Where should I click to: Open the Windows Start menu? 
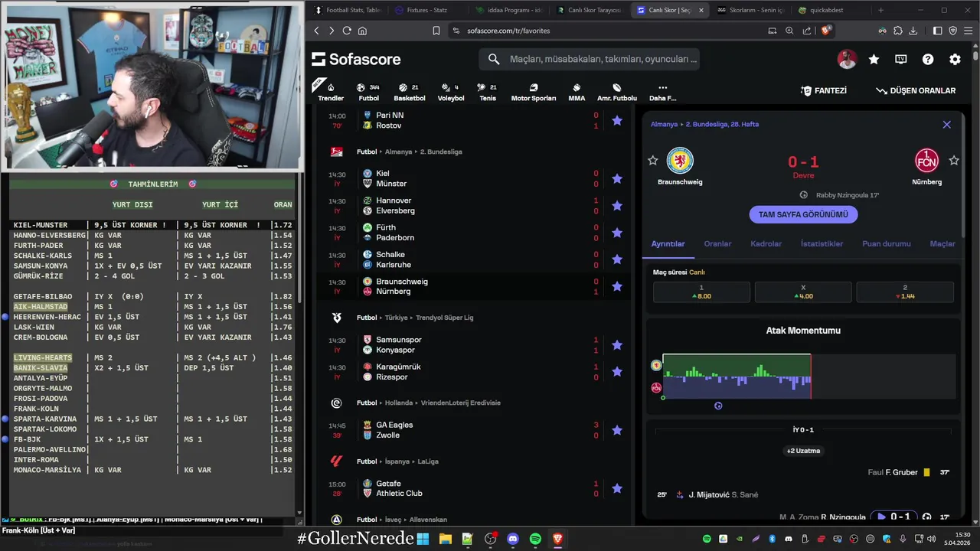[x=423, y=539]
